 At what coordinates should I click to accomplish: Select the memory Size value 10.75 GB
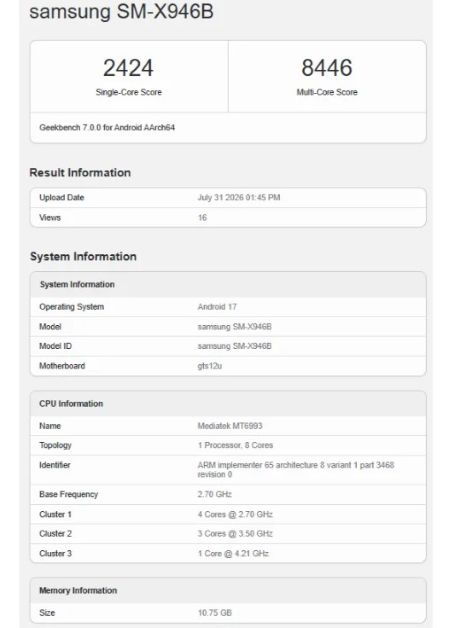pos(215,613)
